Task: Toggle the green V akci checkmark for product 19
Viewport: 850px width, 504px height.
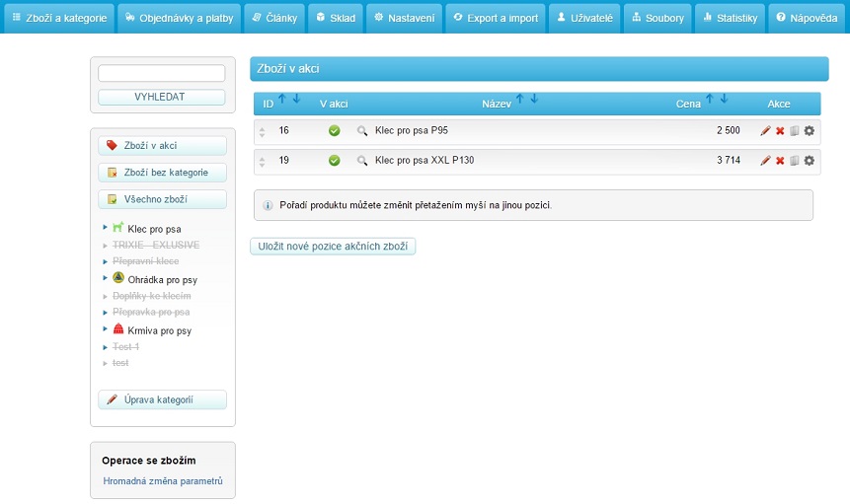Action: tap(334, 161)
